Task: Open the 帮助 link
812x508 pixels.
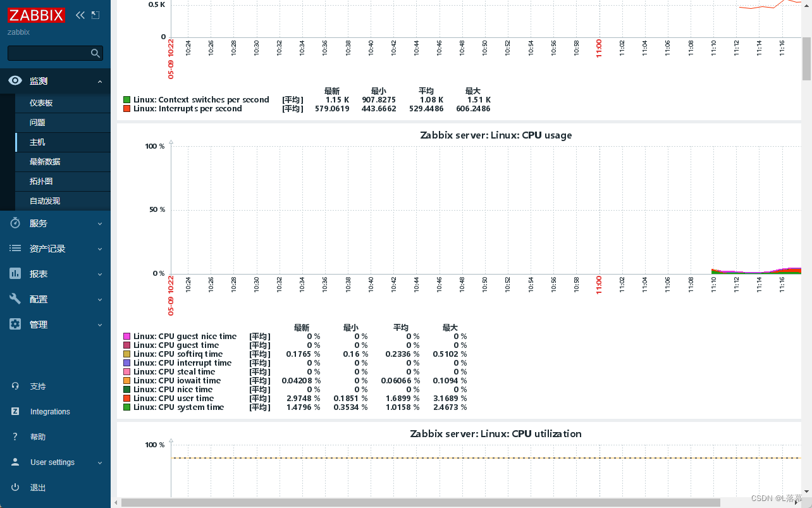Action: point(38,437)
